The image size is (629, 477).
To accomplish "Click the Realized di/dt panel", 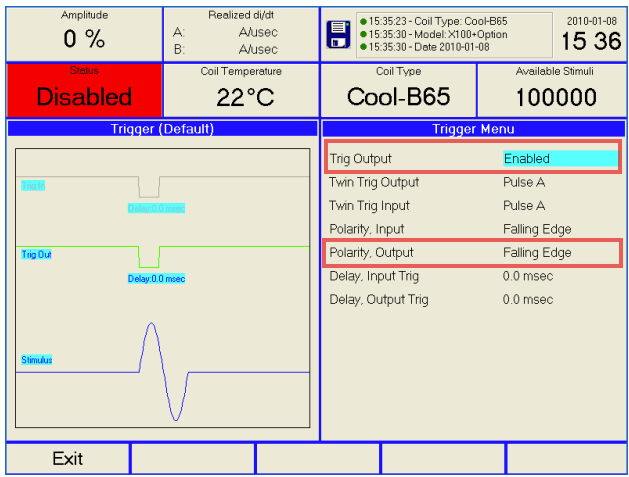I will click(241, 34).
